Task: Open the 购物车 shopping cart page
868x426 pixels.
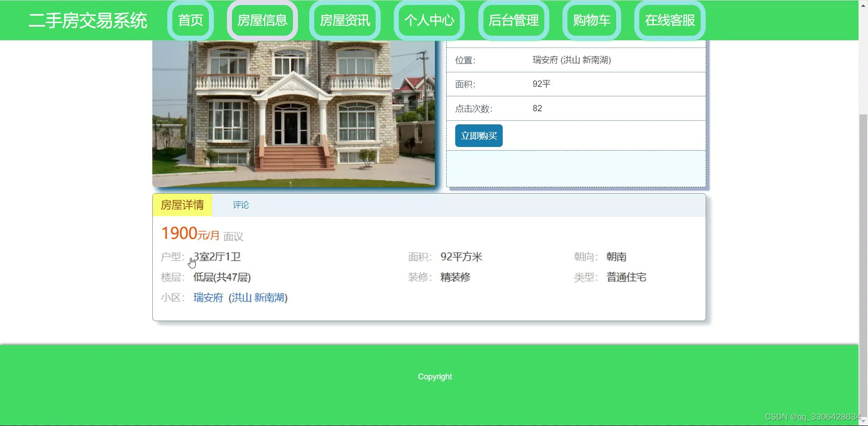Action: coord(591,20)
